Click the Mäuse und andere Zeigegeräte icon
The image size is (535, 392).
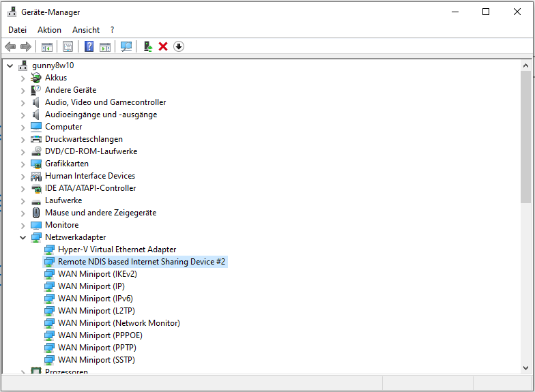pos(35,213)
